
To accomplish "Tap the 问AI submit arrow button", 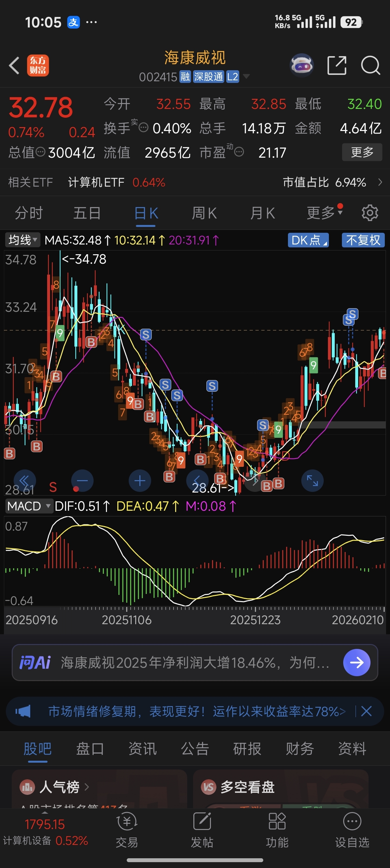I will click(357, 663).
